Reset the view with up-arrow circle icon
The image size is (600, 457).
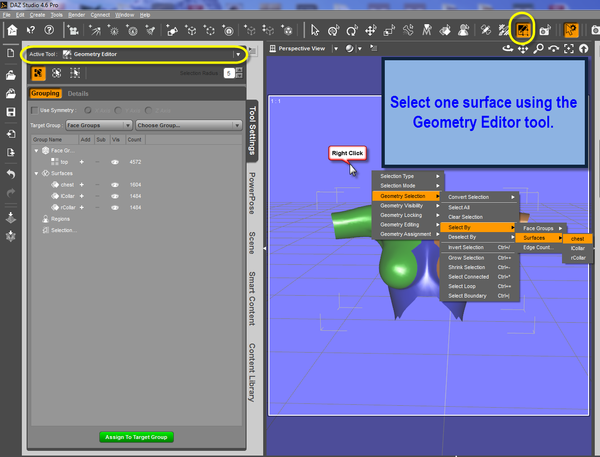click(x=583, y=49)
